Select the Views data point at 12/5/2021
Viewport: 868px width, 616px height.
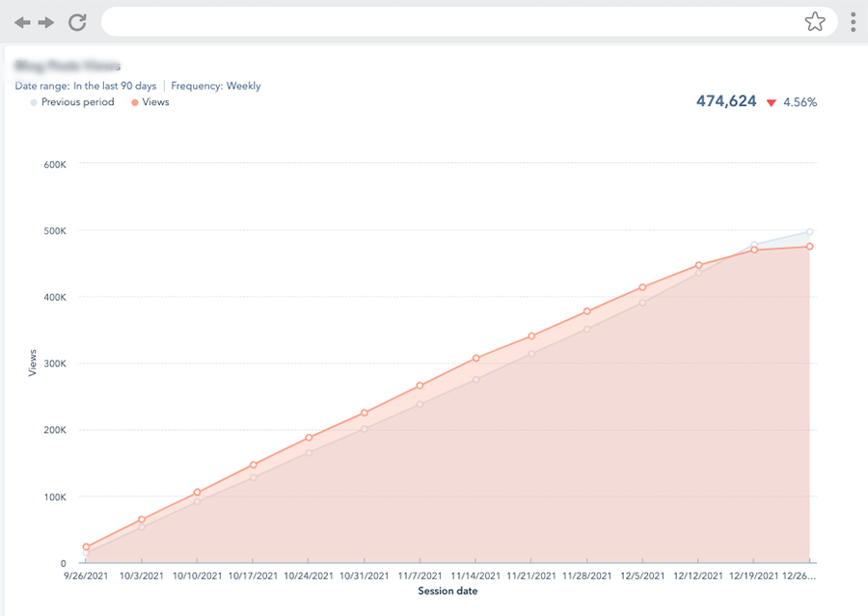pos(642,287)
